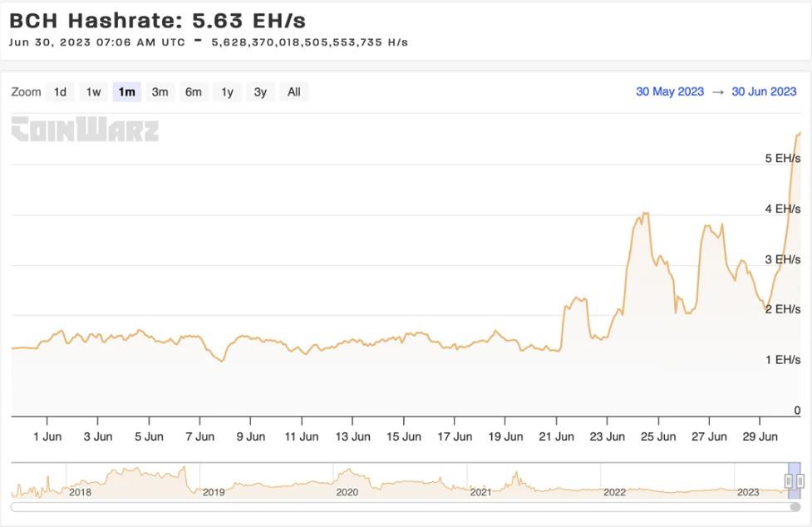This screenshot has width=812, height=527.
Task: Click the '5 EH/s' y-axis label
Action: click(782, 159)
